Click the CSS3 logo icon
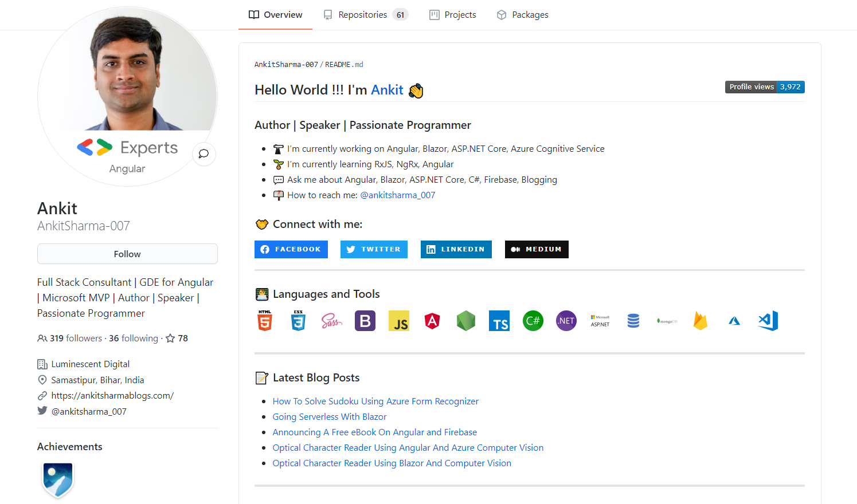The width and height of the screenshot is (857, 504). 298,321
